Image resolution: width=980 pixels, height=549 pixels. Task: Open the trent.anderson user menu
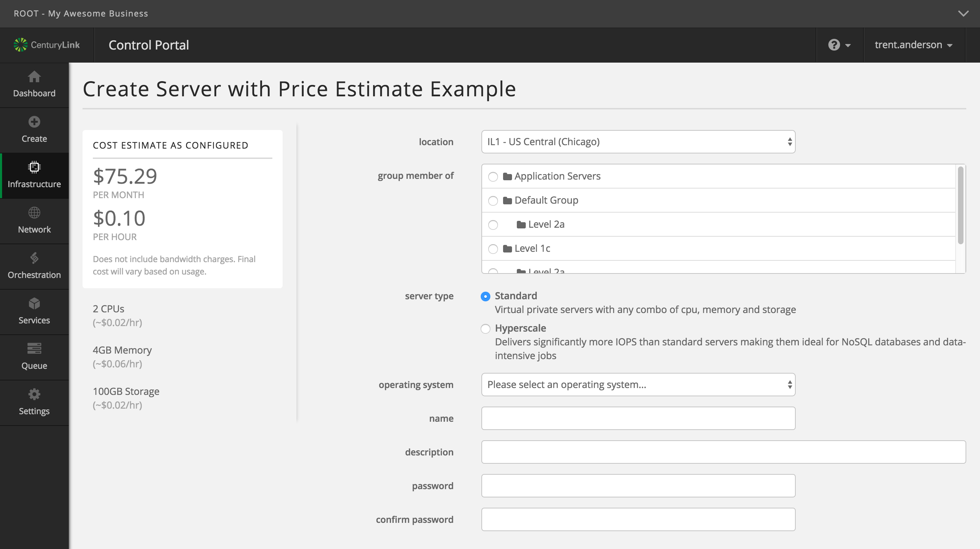click(x=913, y=44)
